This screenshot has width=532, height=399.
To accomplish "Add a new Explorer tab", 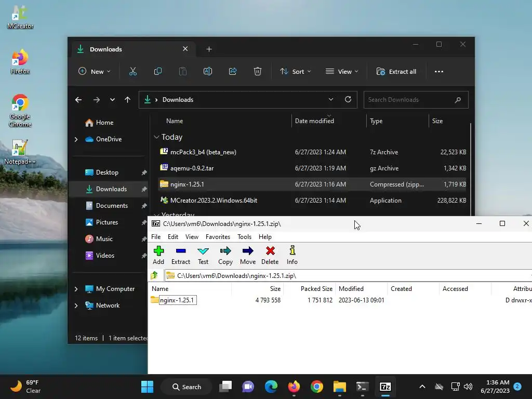I will pyautogui.click(x=209, y=49).
